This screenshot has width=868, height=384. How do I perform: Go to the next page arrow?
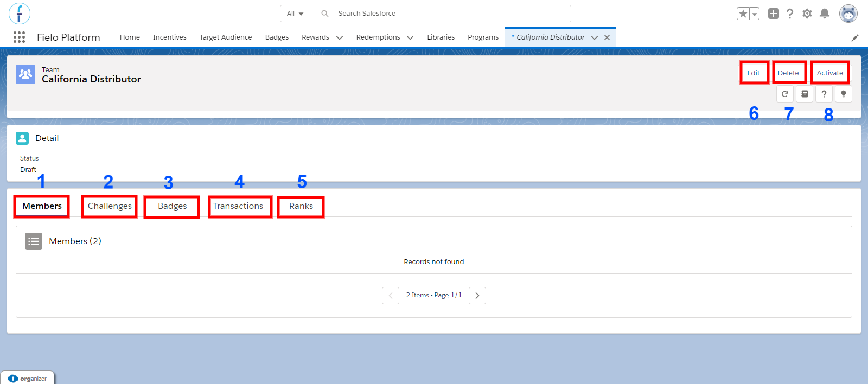click(x=477, y=296)
